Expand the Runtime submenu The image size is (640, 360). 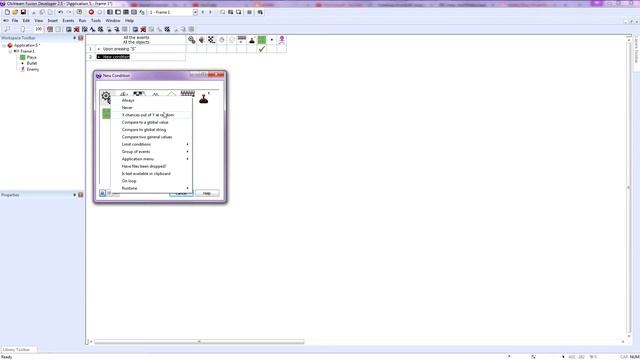[x=151, y=189]
